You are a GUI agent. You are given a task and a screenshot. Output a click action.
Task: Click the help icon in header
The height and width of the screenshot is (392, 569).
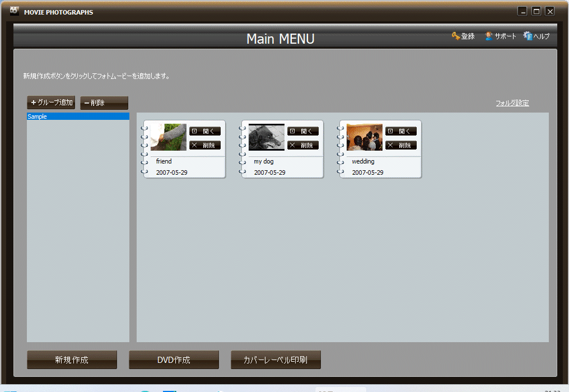(528, 36)
